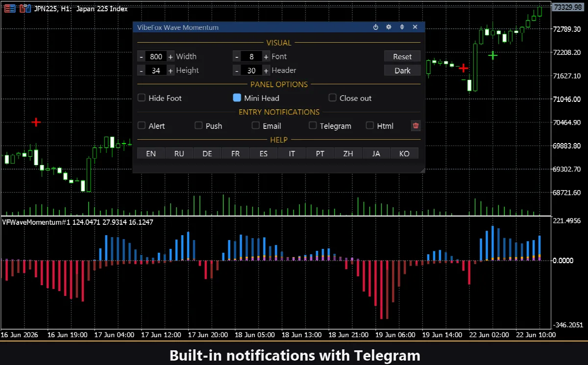Click the Reset button

[x=402, y=57]
